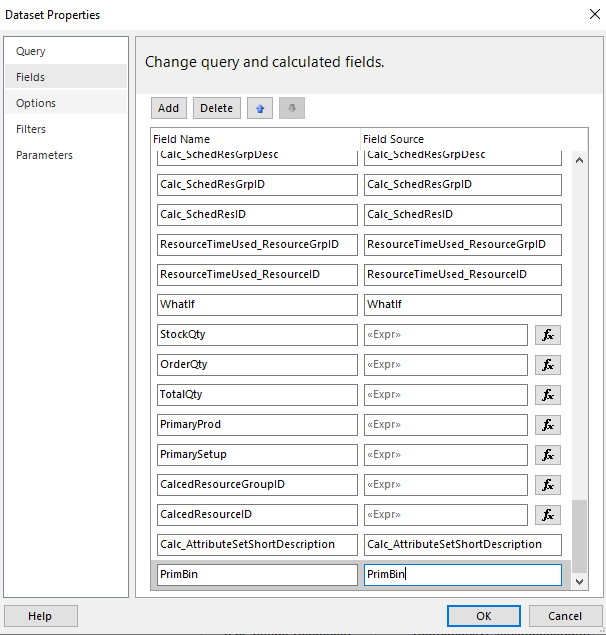Click the fx button beside TotalQty
Viewport: 606px width, 635px height.
coord(548,395)
